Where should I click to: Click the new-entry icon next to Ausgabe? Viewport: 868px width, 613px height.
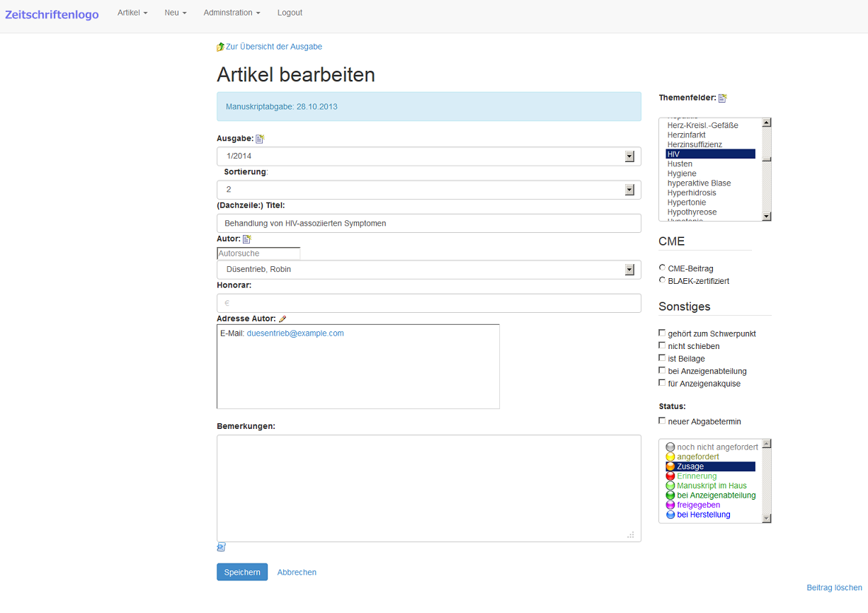(x=260, y=139)
